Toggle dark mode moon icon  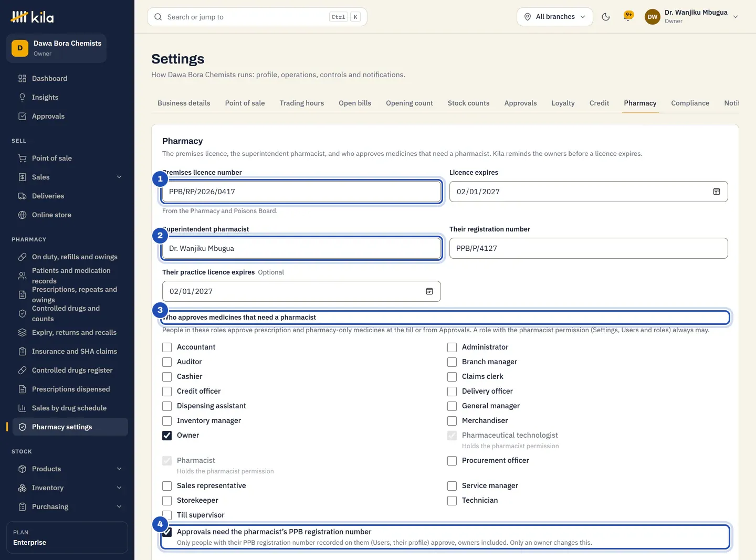click(x=606, y=17)
